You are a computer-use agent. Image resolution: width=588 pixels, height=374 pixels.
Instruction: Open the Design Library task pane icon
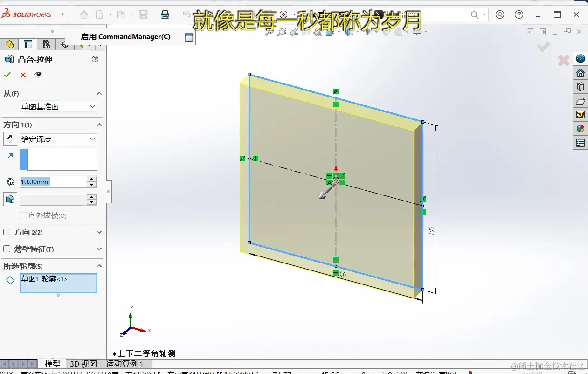tap(581, 87)
